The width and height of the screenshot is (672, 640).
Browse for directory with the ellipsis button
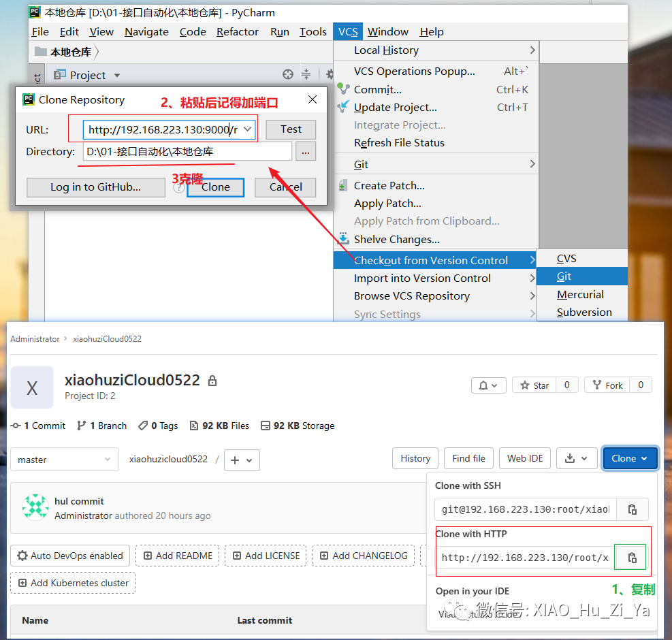pyautogui.click(x=306, y=151)
